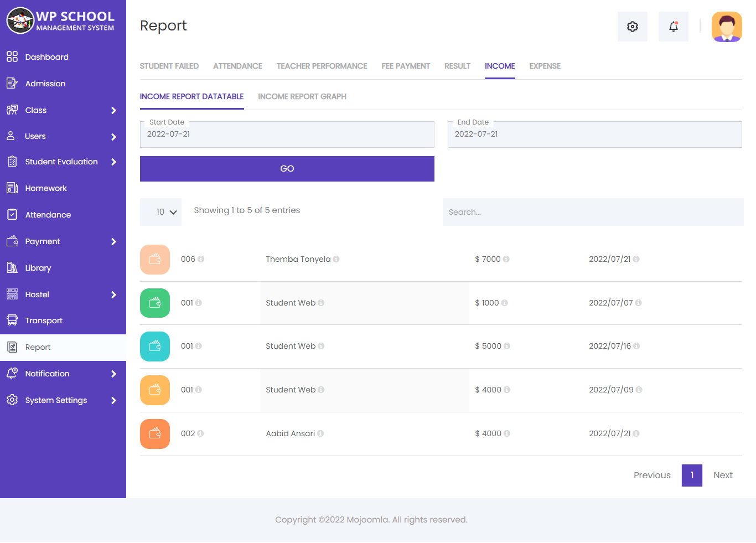Image resolution: width=756 pixels, height=543 pixels.
Task: Click the $ 4000 amount in Aabid Ansari row
Action: pos(488,433)
